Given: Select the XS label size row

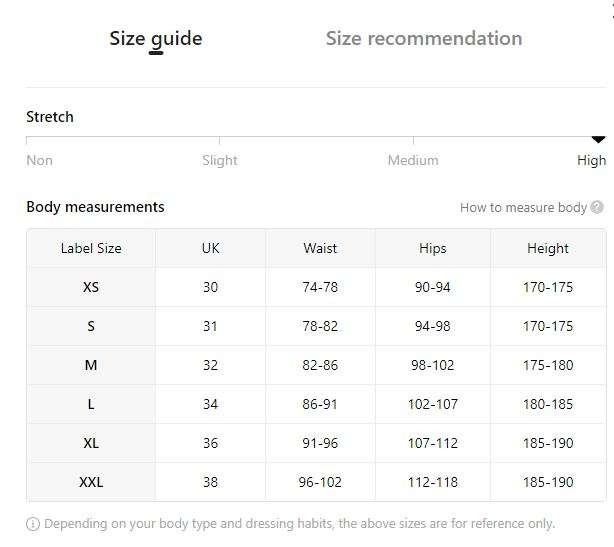Looking at the screenshot, I should pos(316,287).
